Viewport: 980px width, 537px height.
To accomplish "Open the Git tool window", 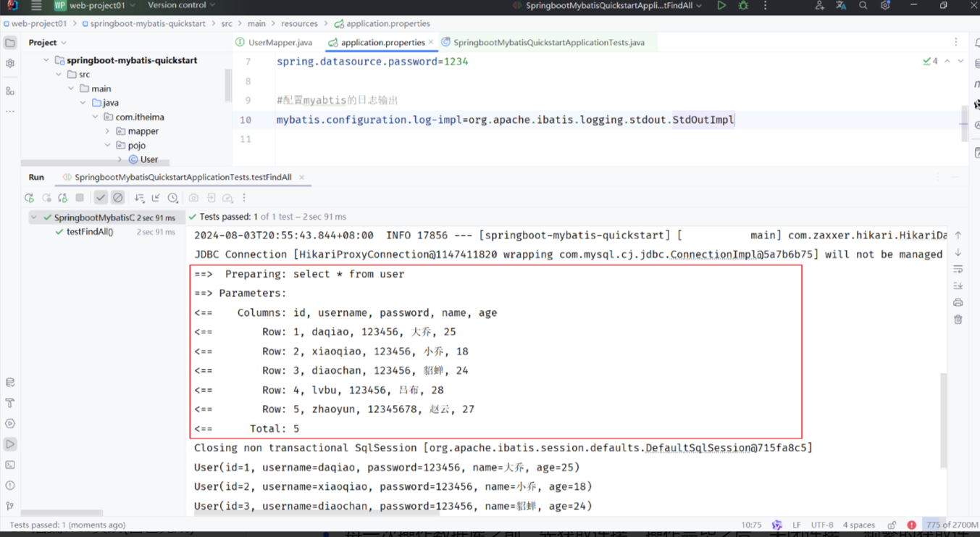I will coord(10,507).
